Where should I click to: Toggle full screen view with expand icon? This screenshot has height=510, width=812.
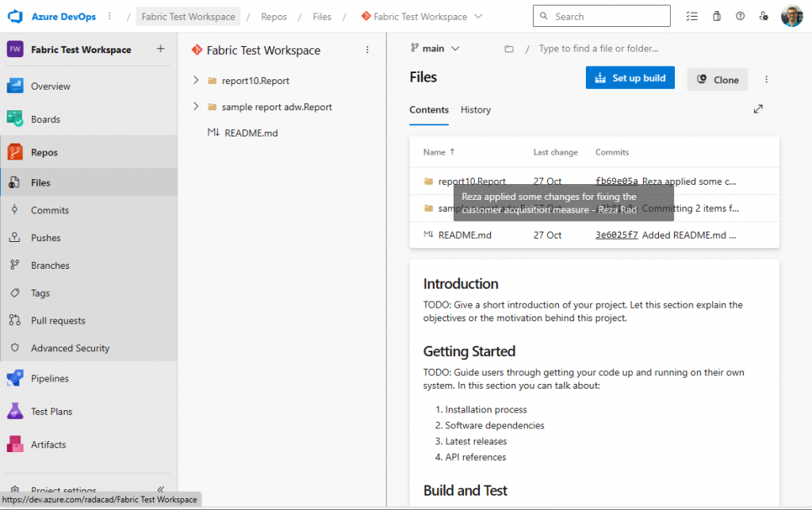[758, 109]
